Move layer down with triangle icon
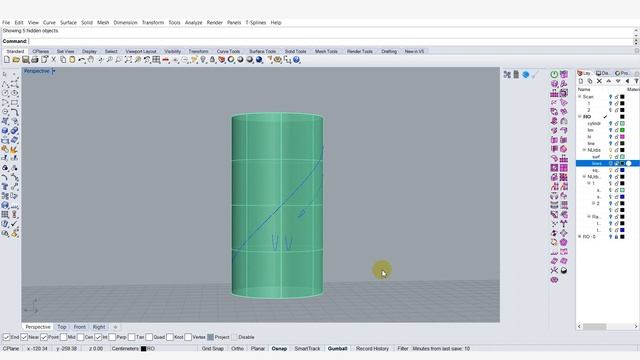The height and width of the screenshot is (360, 640). pyautogui.click(x=618, y=81)
